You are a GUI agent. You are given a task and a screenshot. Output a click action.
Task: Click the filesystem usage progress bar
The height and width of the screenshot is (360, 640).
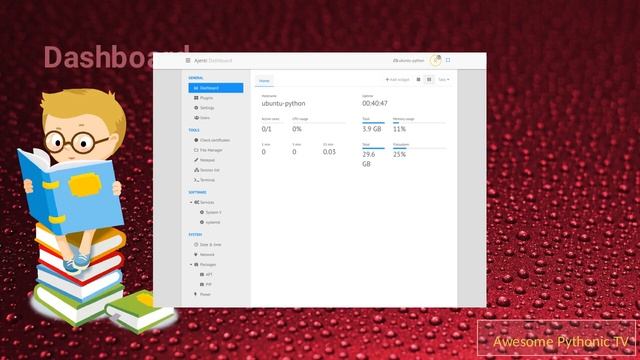pyautogui.click(x=419, y=148)
